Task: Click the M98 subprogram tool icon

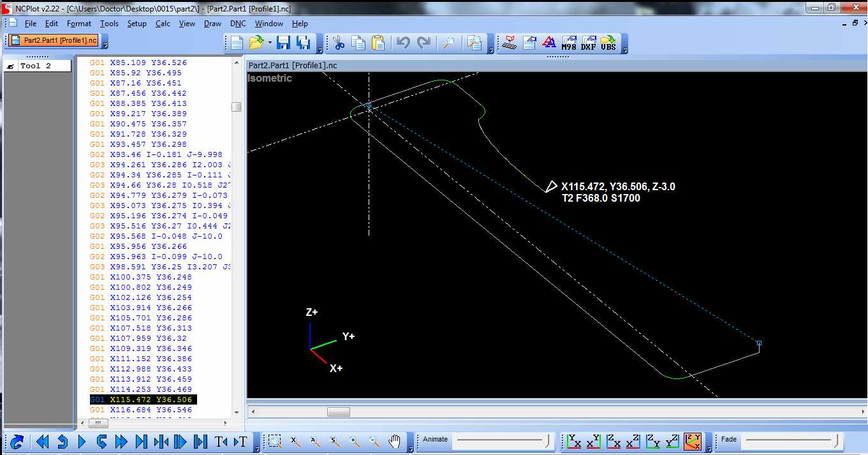Action: pyautogui.click(x=569, y=43)
